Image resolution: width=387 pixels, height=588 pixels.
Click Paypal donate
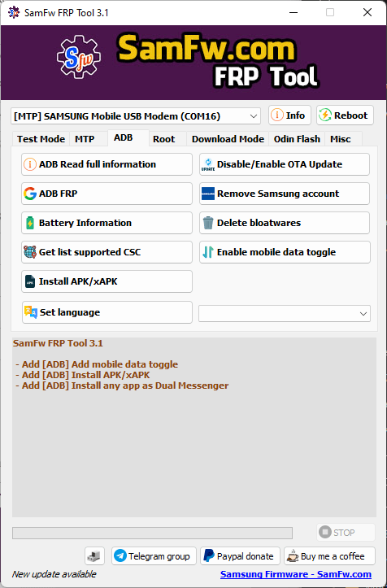click(240, 556)
